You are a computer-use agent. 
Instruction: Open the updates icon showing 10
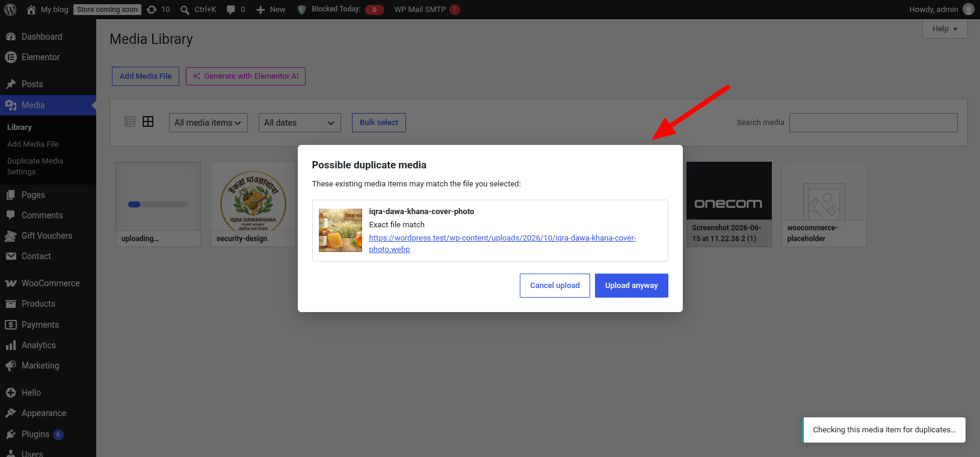click(x=152, y=10)
